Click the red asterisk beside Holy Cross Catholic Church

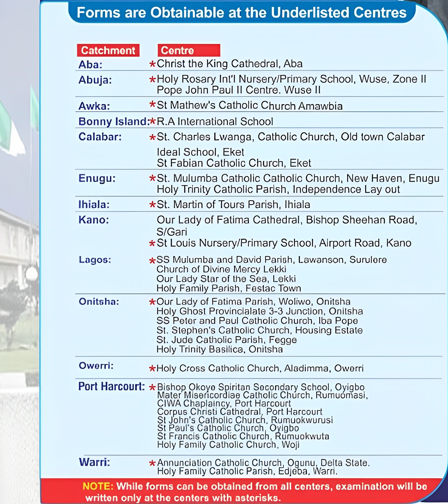tap(152, 368)
